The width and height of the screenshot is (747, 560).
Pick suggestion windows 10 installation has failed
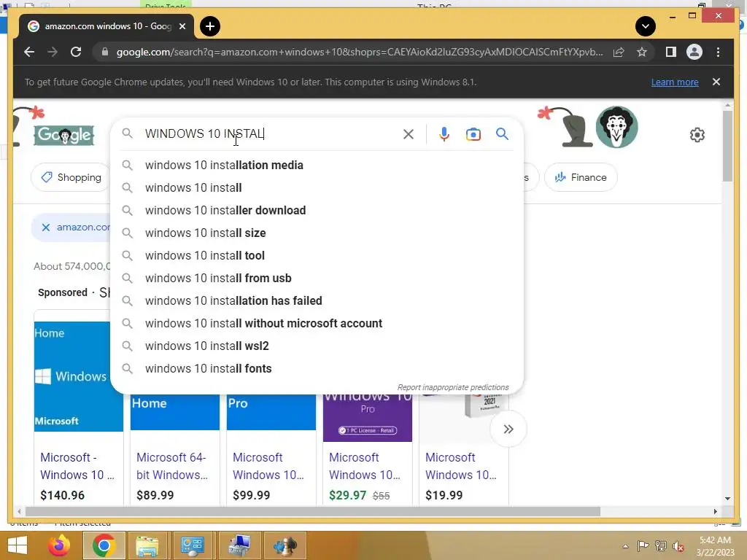tap(317, 301)
